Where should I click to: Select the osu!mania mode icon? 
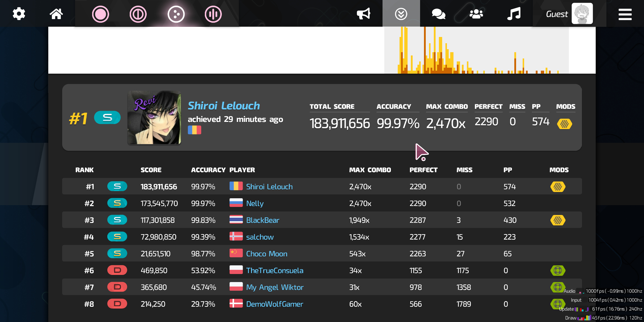pos(213,14)
